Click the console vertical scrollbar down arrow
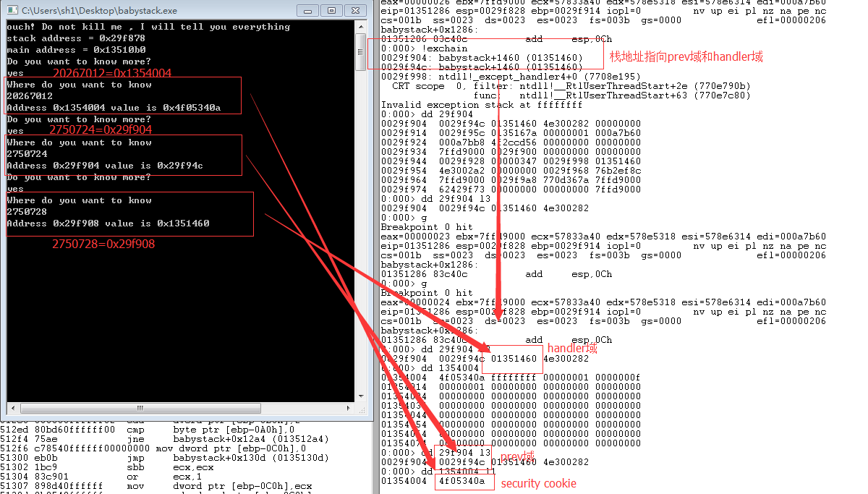868x494 pixels. pos(361,396)
